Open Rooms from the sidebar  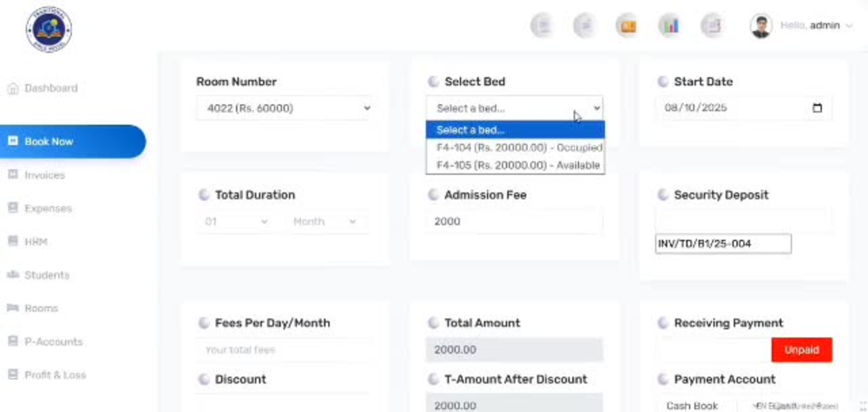click(x=41, y=308)
